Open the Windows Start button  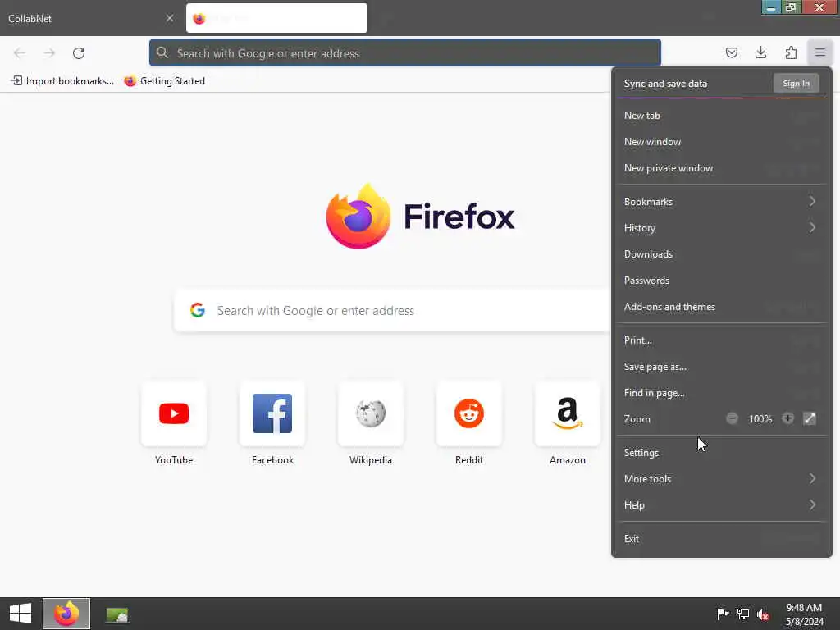pos(21,614)
